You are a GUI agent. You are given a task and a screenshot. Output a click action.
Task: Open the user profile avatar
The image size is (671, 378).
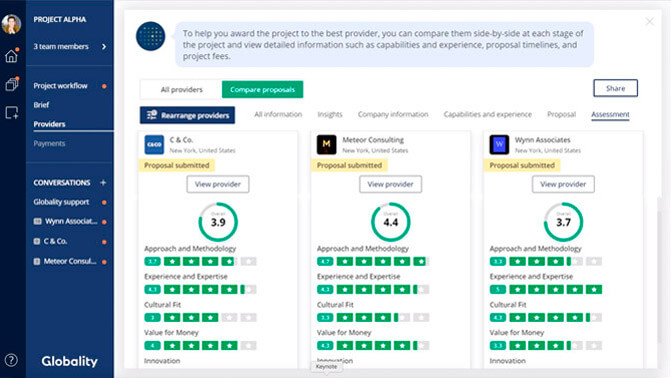point(12,24)
